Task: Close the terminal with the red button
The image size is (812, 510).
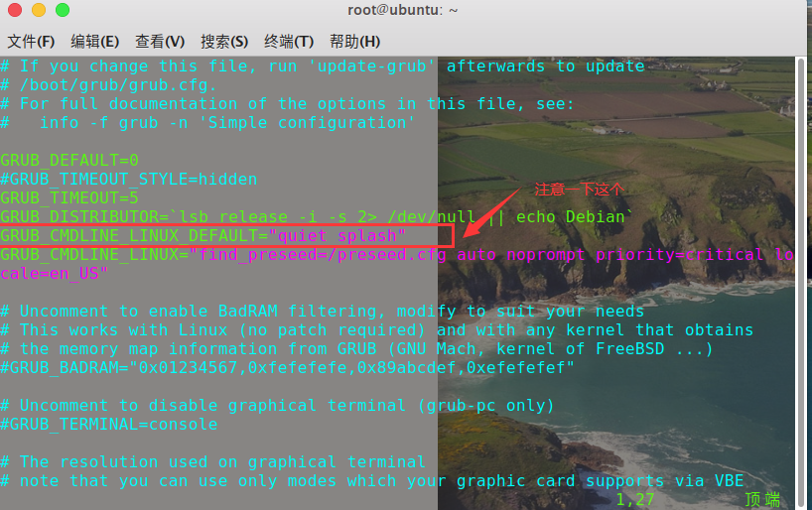Action: click(x=15, y=10)
